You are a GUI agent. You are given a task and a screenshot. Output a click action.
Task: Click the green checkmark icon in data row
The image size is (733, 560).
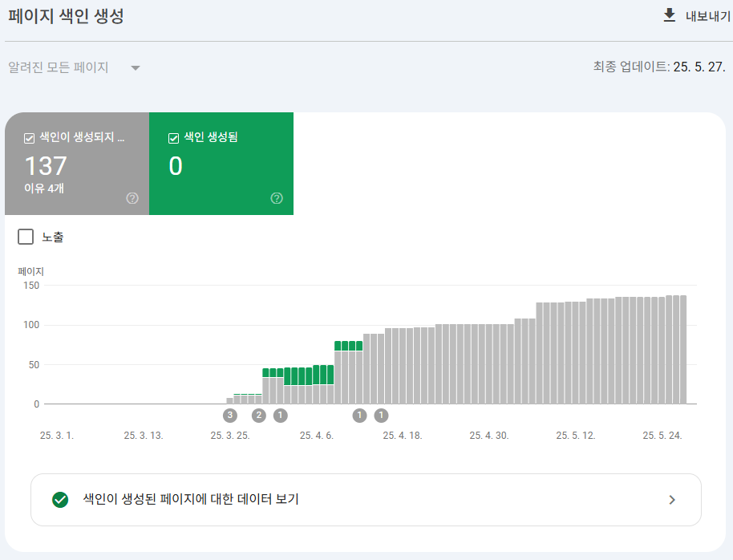click(60, 500)
